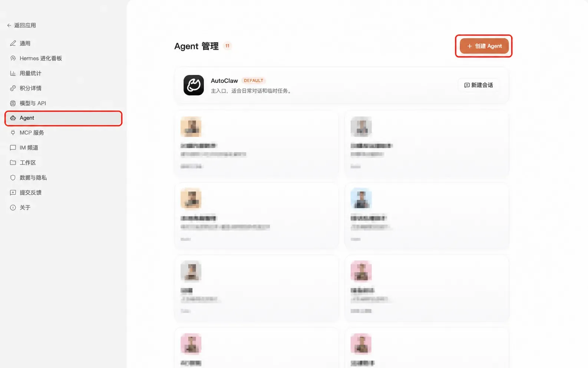Open the info icon for 关于
The height and width of the screenshot is (368, 588).
13,207
